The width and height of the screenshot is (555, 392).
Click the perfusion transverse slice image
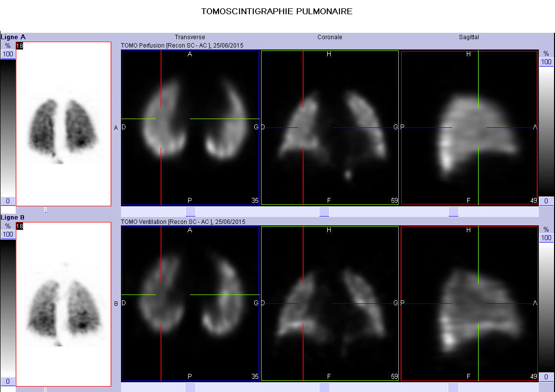(190, 127)
